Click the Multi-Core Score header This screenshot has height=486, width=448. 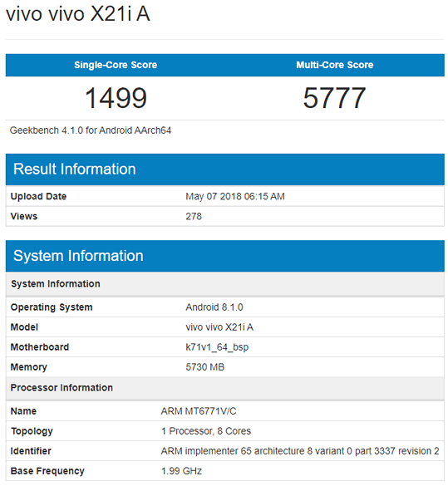point(334,65)
